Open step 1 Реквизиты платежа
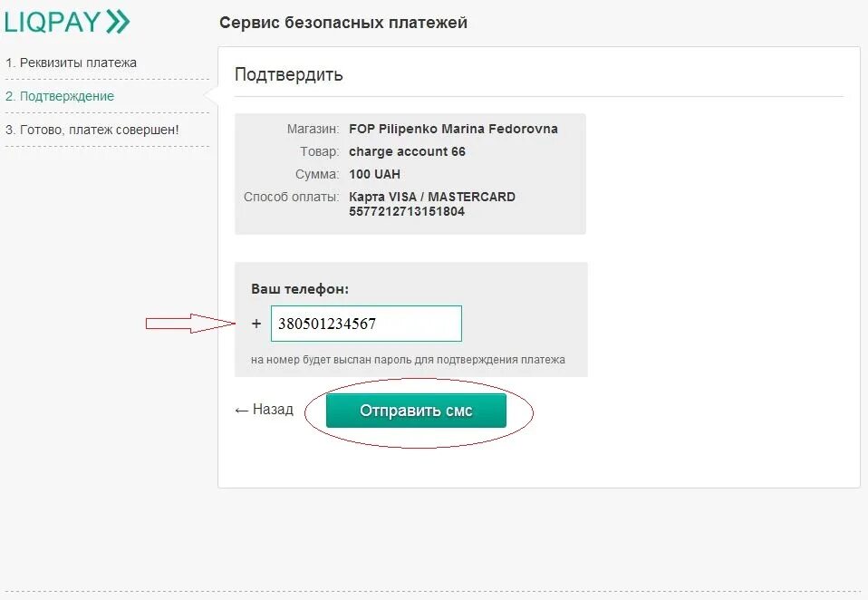This screenshot has width=868, height=600. coord(72,63)
